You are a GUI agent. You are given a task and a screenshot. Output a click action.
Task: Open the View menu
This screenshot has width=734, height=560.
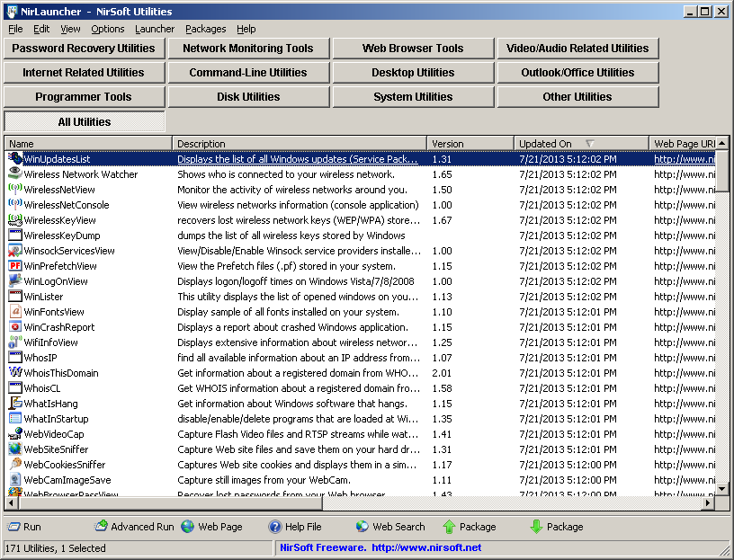tap(70, 29)
